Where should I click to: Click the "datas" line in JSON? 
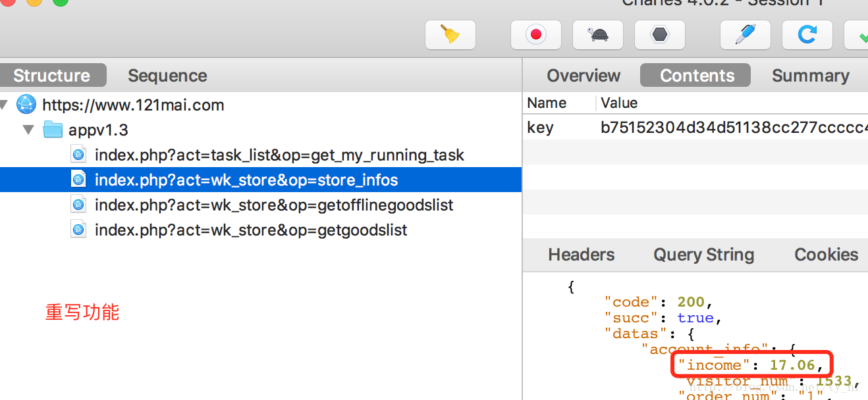(x=649, y=334)
